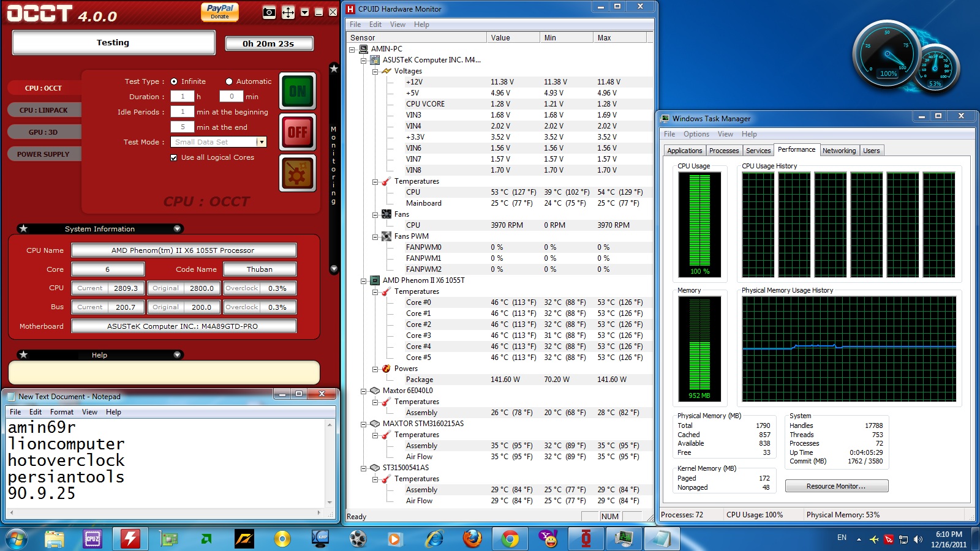The width and height of the screenshot is (980, 551).
Task: Click the OCCT screenshot camera icon
Action: tap(269, 12)
